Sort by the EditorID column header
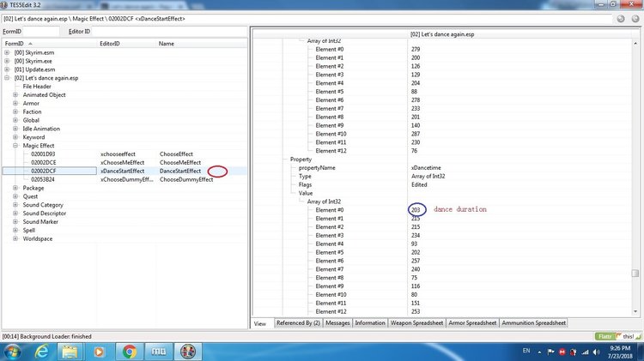The height and width of the screenshot is (361, 644). pyautogui.click(x=126, y=44)
